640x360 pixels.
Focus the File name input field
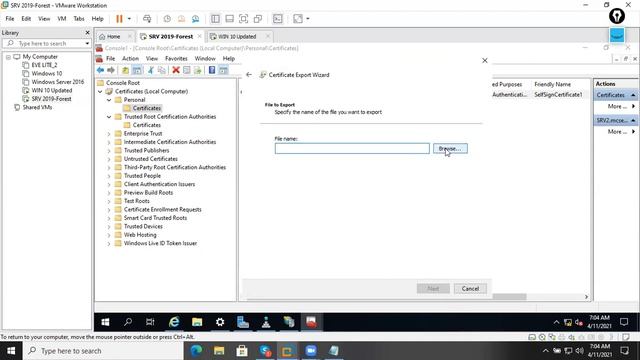352,149
